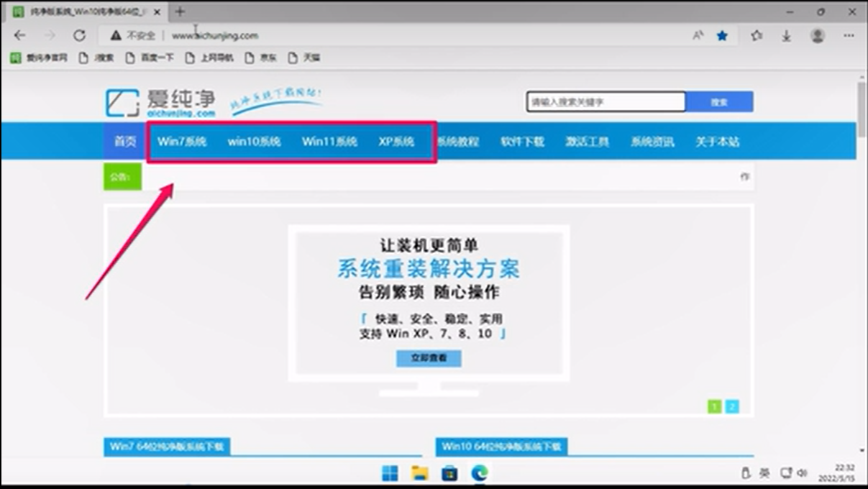The width and height of the screenshot is (868, 489).
Task: Open the 系统资讯 nav item
Action: click(652, 142)
